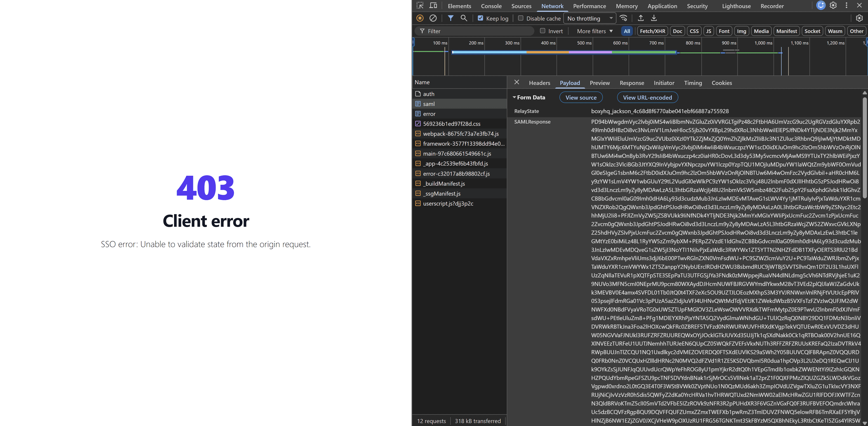
Task: Filter by JS requests
Action: coord(709,31)
